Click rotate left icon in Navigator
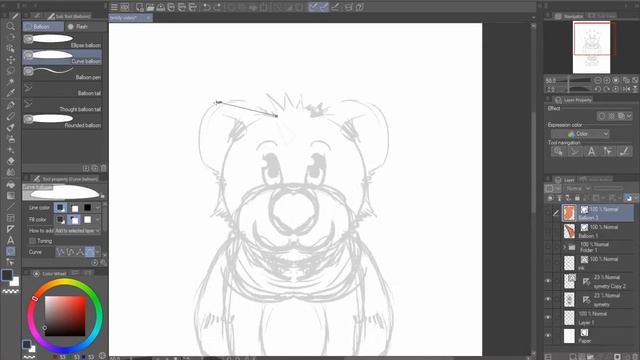The height and width of the screenshot is (360, 640). click(598, 89)
